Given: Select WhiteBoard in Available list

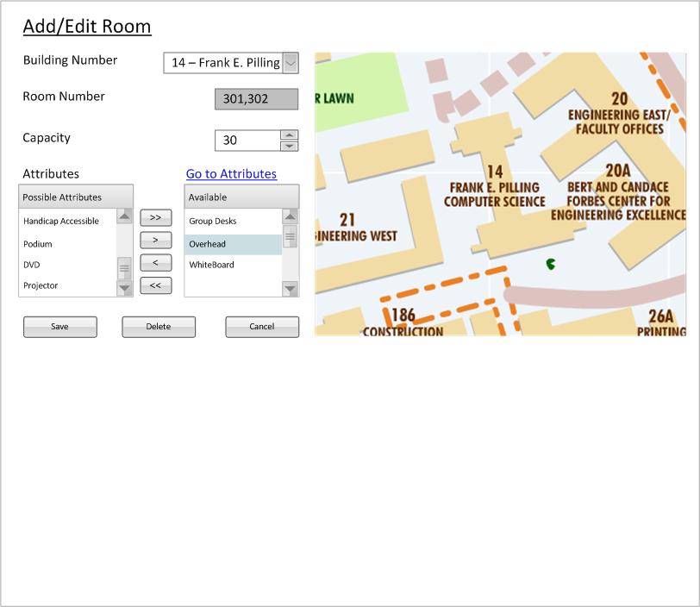Looking at the screenshot, I should [212, 265].
